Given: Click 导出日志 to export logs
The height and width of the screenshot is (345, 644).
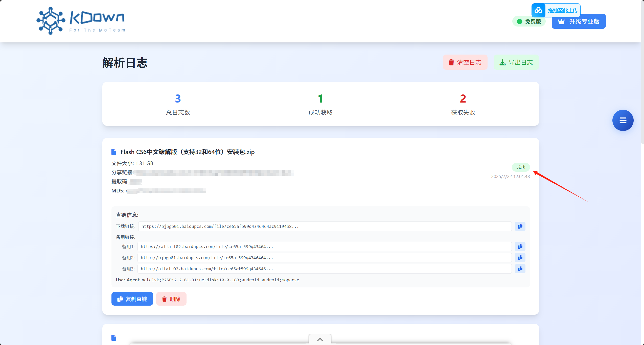Looking at the screenshot, I should (x=516, y=62).
